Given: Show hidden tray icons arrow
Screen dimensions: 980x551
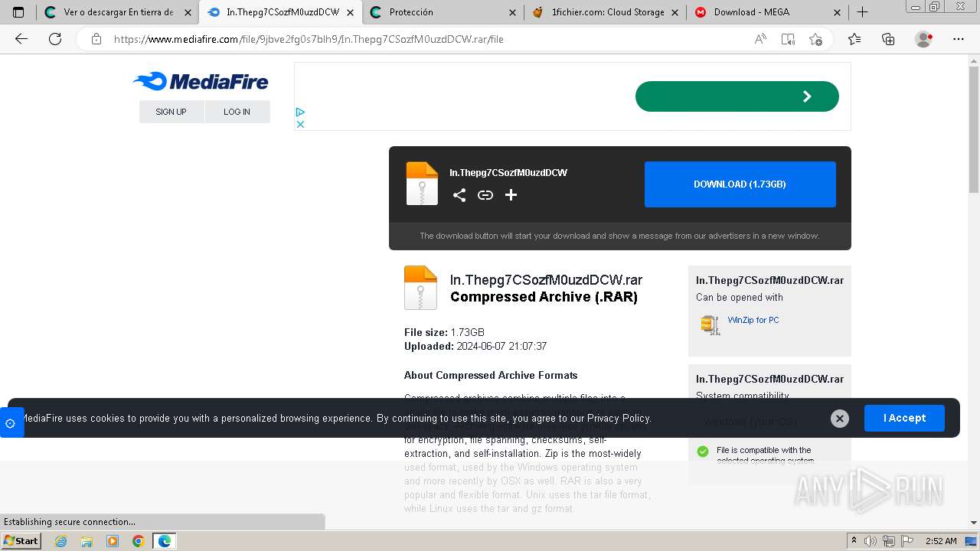Looking at the screenshot, I should 854,541.
